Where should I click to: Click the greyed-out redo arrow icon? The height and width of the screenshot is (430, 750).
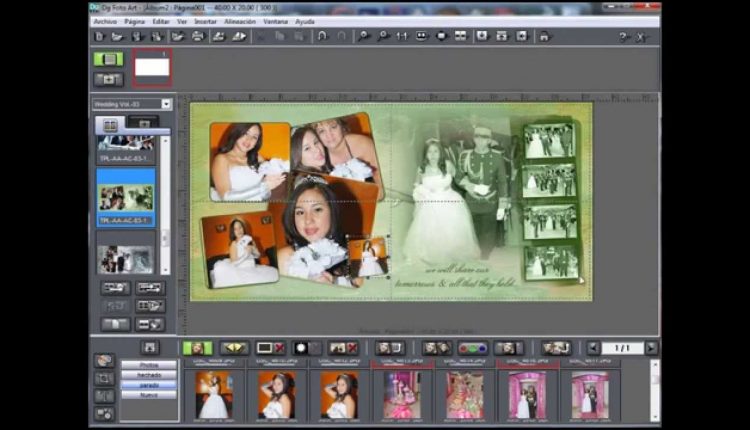pyautogui.click(x=342, y=36)
